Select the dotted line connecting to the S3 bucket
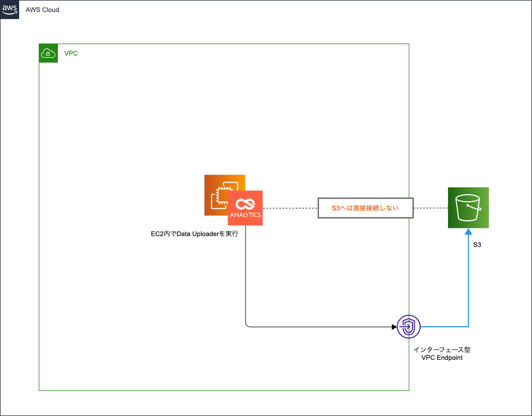Image resolution: width=532 pixels, height=416 pixels. 431,208
